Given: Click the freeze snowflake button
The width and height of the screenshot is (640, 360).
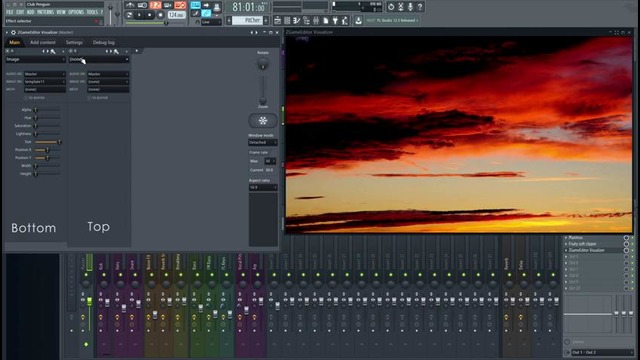Looking at the screenshot, I should pyautogui.click(x=263, y=121).
